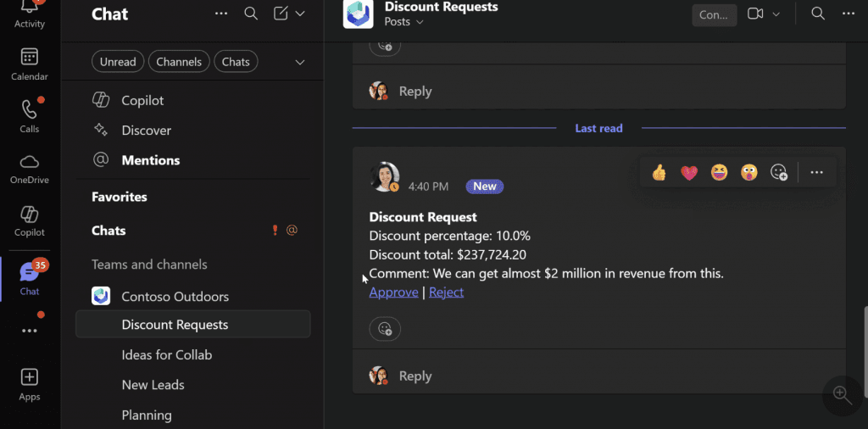Open the Posts dropdown under channel name
This screenshot has height=429, width=868.
pyautogui.click(x=403, y=22)
